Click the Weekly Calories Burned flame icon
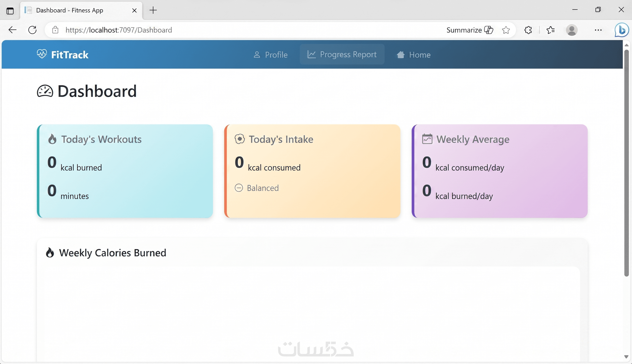 [50, 253]
